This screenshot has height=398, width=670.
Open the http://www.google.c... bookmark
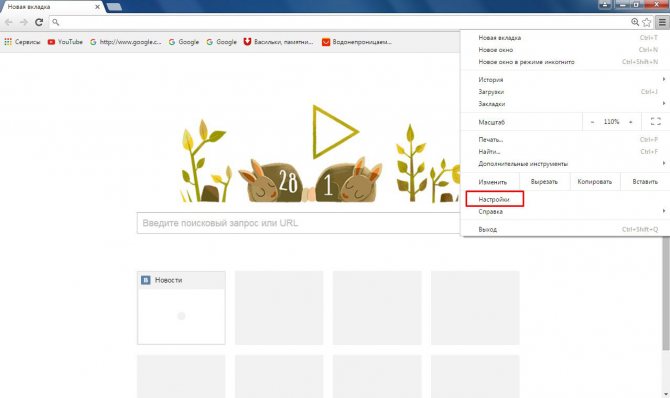click(x=126, y=42)
